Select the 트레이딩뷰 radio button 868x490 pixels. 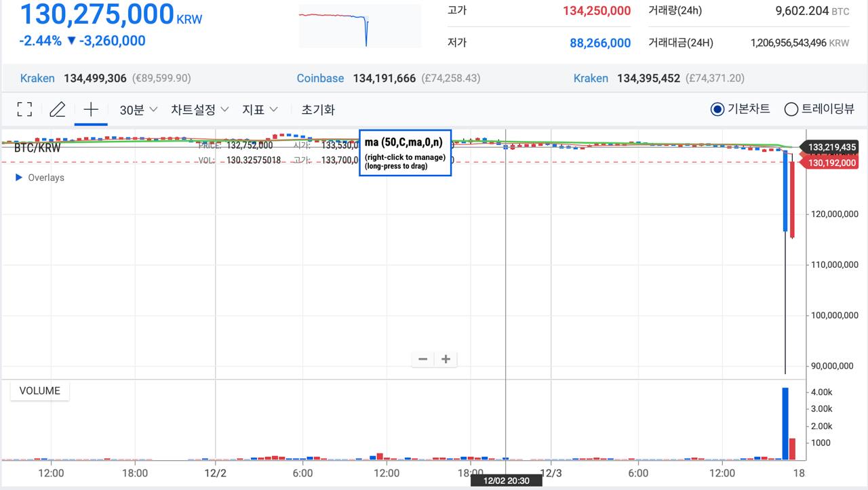[x=791, y=109]
